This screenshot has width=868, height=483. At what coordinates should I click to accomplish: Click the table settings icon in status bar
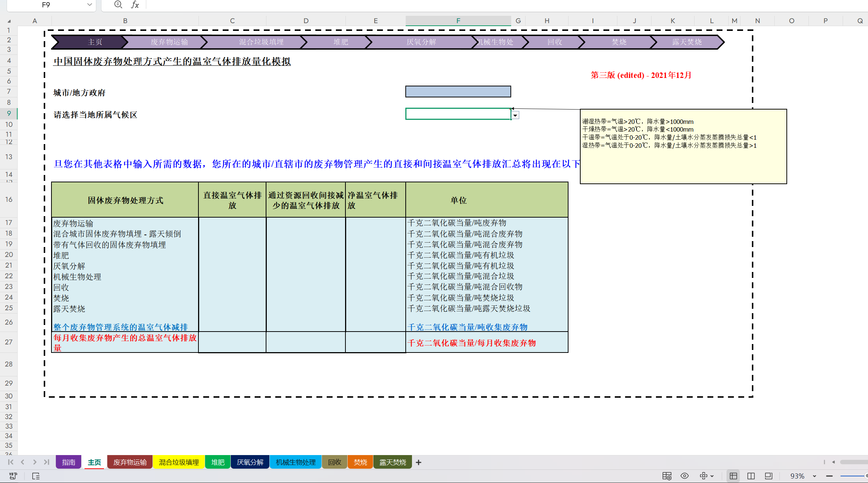coord(667,476)
